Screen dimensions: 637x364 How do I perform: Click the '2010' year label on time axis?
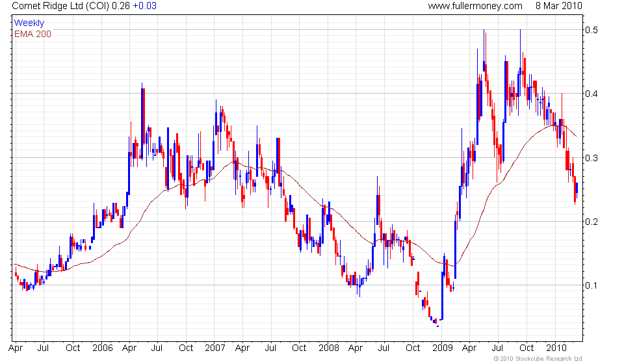(556, 348)
